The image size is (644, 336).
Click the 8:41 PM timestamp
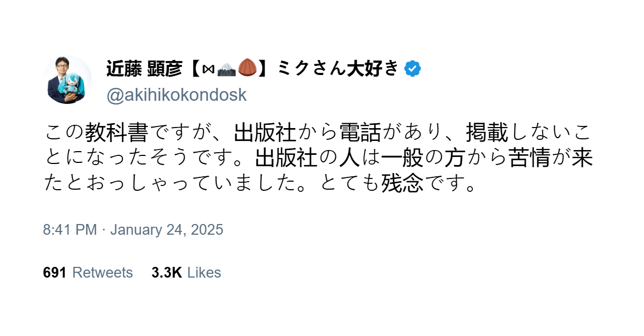pyautogui.click(x=70, y=230)
